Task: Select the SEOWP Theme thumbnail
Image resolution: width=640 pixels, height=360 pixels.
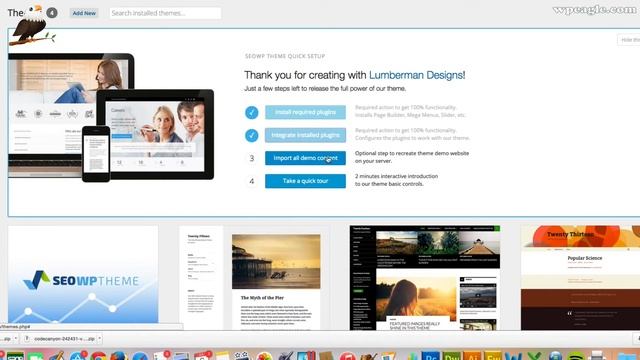Action: pyautogui.click(x=83, y=278)
